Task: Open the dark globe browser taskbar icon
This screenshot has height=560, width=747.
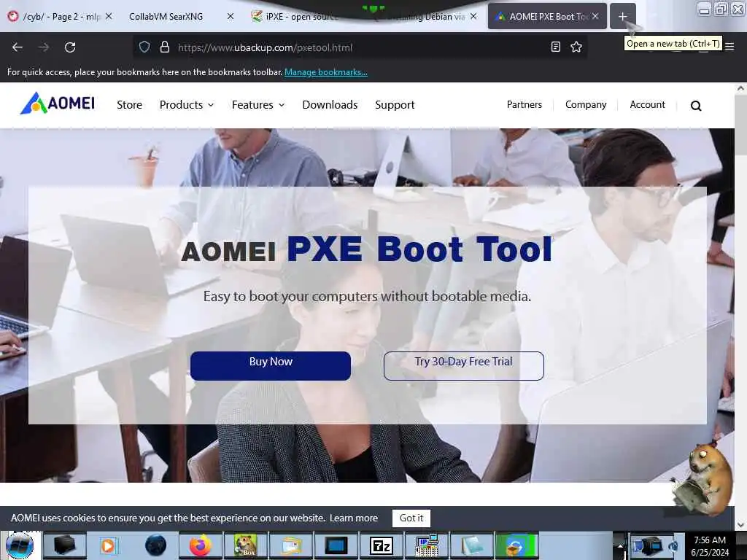Action: pyautogui.click(x=155, y=545)
